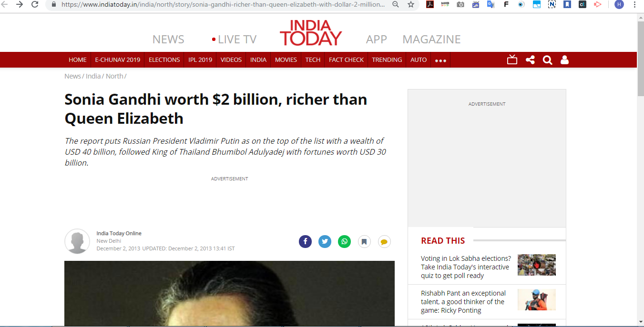Open the MOVIES menu item
Image resolution: width=644 pixels, height=327 pixels.
click(286, 60)
